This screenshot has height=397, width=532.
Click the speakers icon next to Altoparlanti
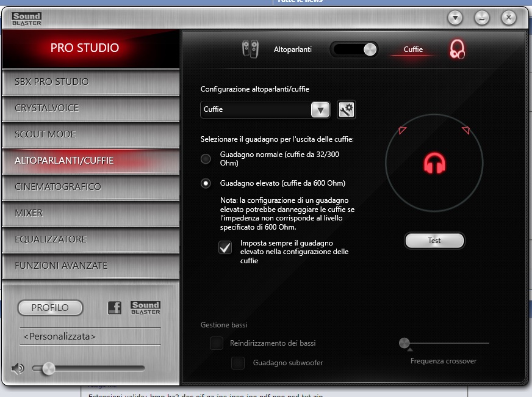click(250, 49)
